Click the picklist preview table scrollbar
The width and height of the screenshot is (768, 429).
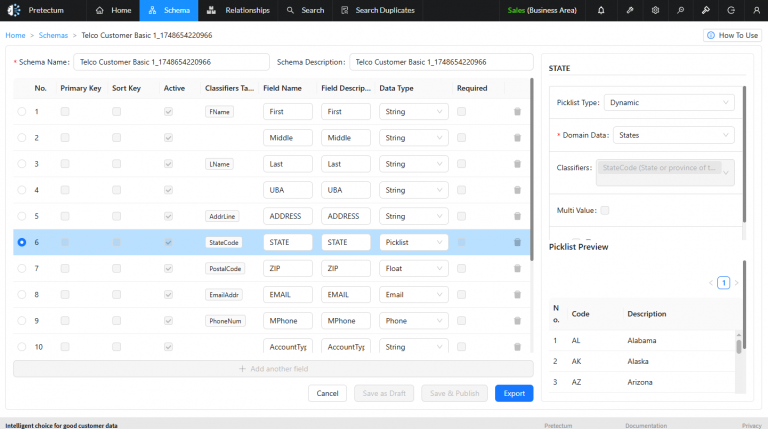coord(739,345)
